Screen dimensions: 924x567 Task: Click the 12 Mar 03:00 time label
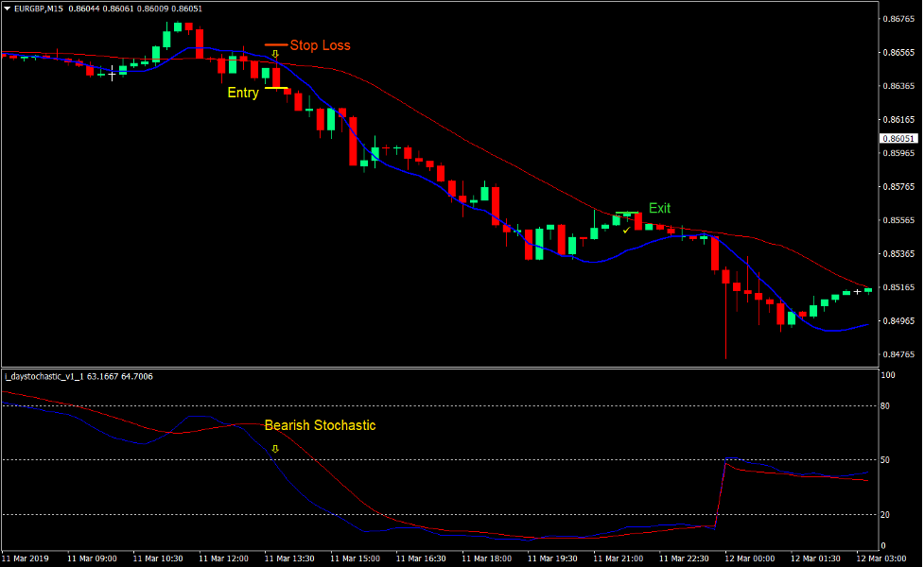pyautogui.click(x=881, y=558)
